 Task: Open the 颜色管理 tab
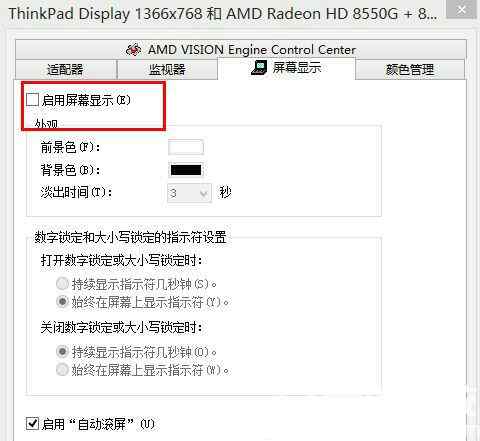pyautogui.click(x=410, y=70)
